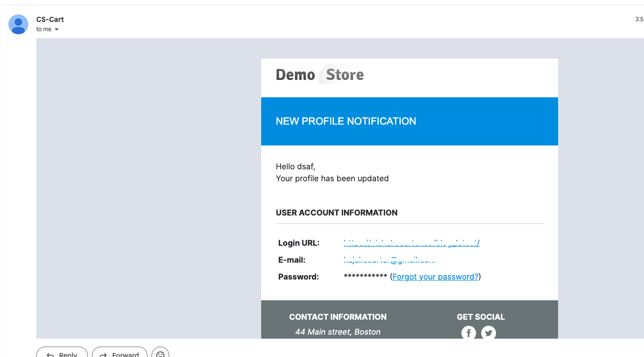Click the masked password asterisks

365,277
